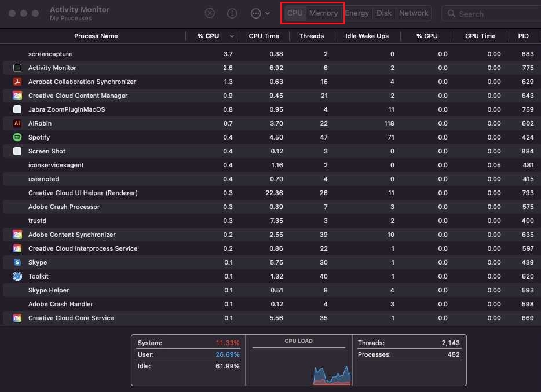This screenshot has width=541, height=392.
Task: Click the Creative Cloud Content Manager icon
Action: point(17,96)
